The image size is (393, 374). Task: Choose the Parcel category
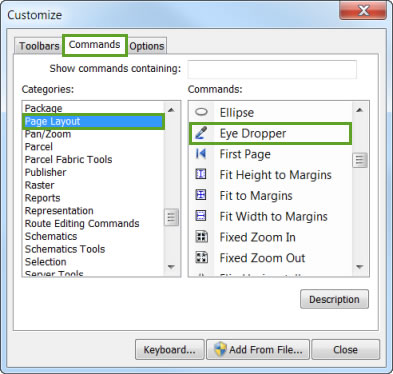(x=39, y=147)
